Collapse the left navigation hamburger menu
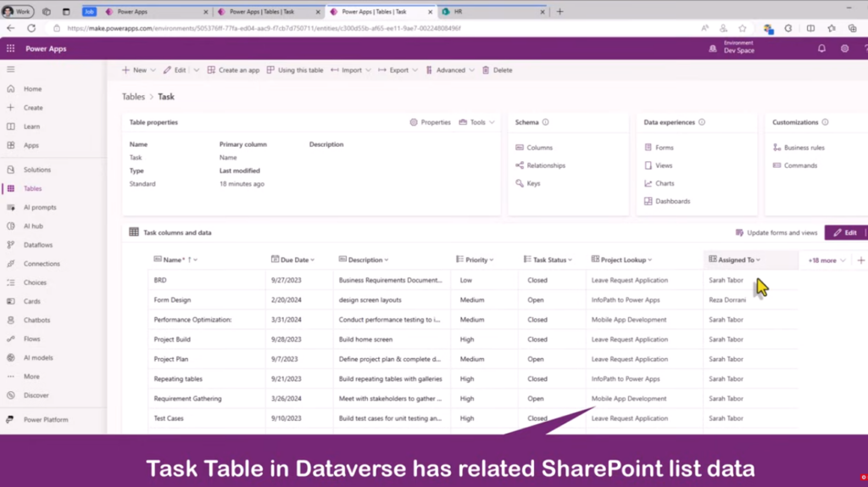The height and width of the screenshot is (487, 868). click(10, 70)
